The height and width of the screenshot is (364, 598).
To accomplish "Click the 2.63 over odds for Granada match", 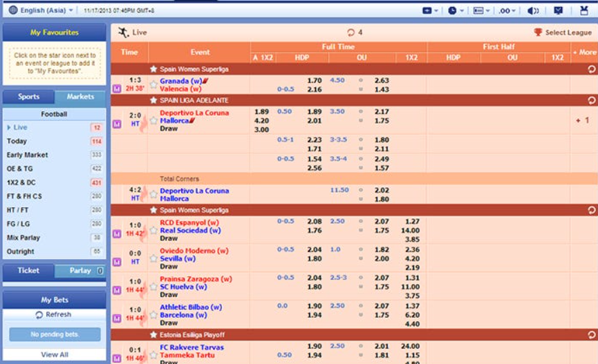I will pos(382,80).
